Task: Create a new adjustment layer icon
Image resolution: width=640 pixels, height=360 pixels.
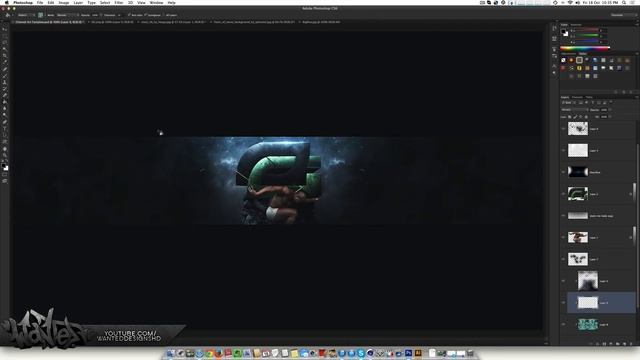Action: tap(611, 344)
